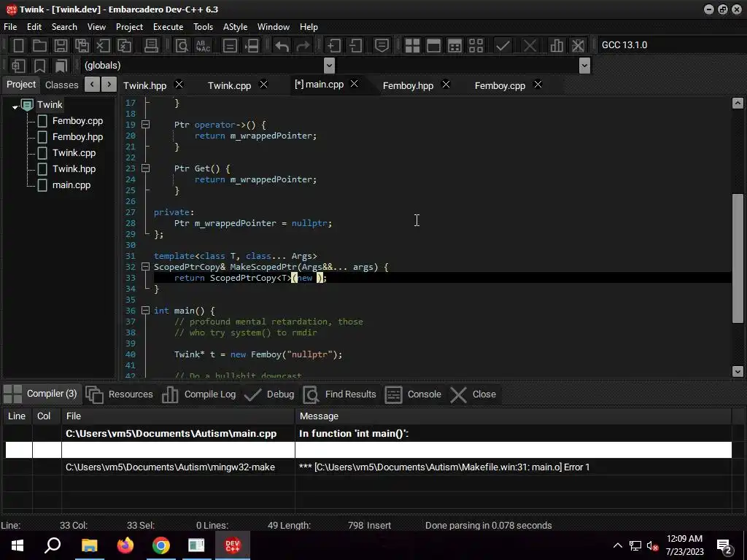Switch to the Twink.cpp editor tab
Viewport: 747px width, 560px height.
(x=229, y=86)
